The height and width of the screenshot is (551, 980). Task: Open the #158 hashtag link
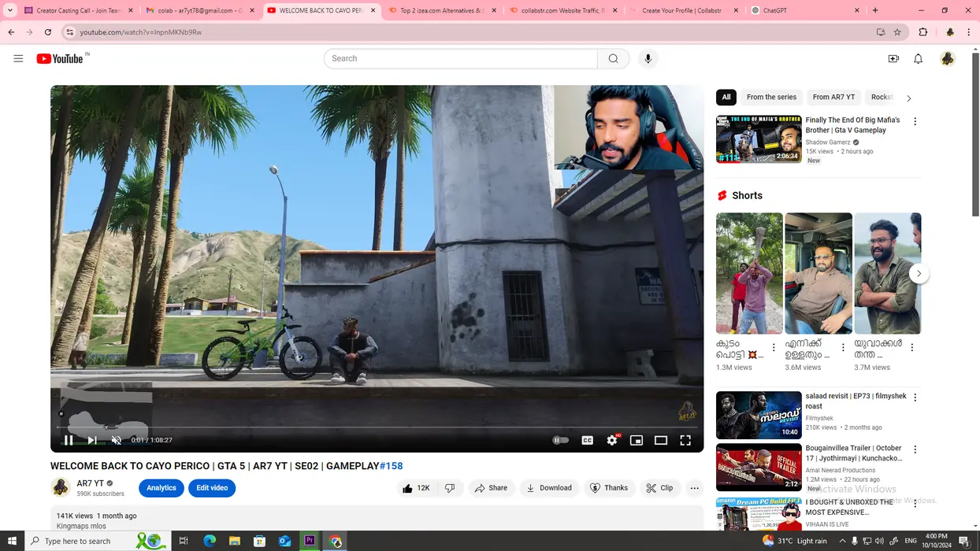click(392, 466)
